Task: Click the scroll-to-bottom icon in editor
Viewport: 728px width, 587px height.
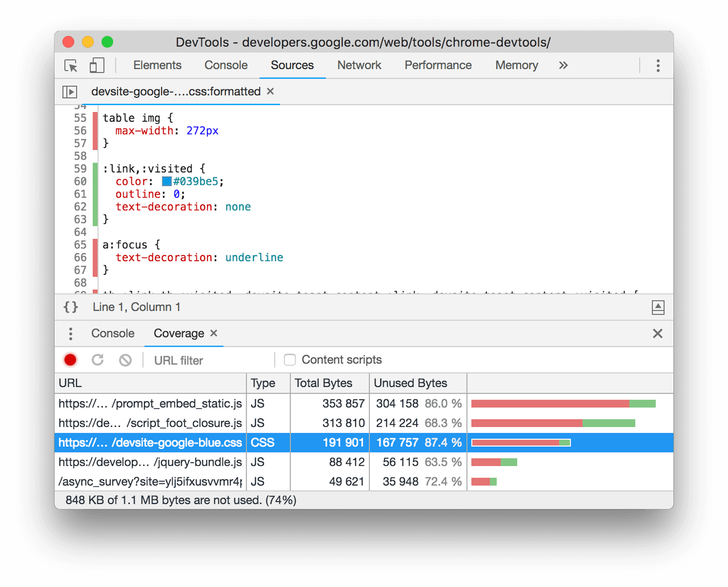Action: click(658, 307)
